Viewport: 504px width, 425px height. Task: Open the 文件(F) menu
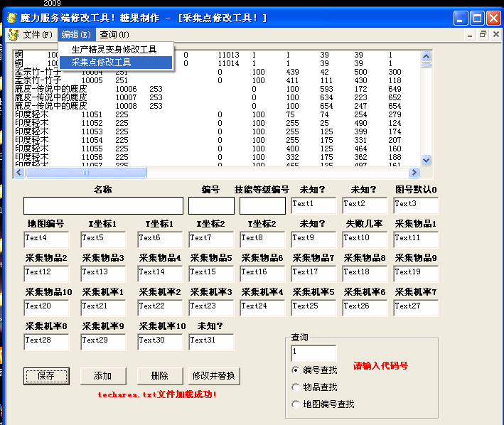coord(37,34)
